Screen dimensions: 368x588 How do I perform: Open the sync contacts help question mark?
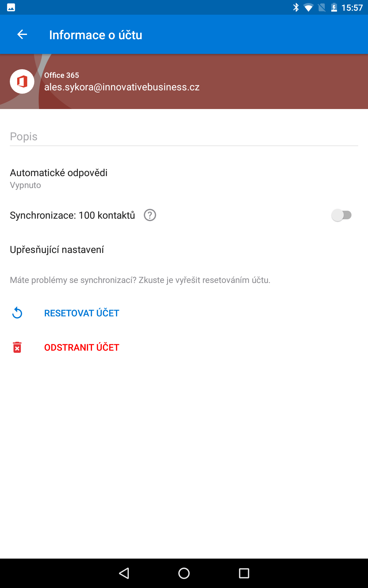(x=150, y=215)
